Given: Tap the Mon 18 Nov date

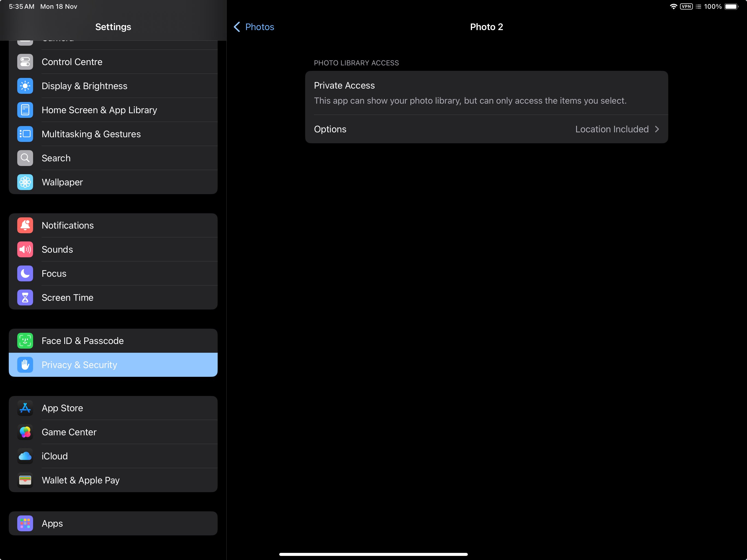Looking at the screenshot, I should [59, 6].
